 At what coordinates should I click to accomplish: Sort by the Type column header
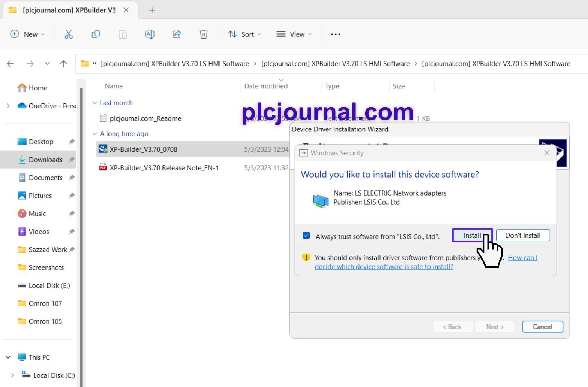point(332,86)
